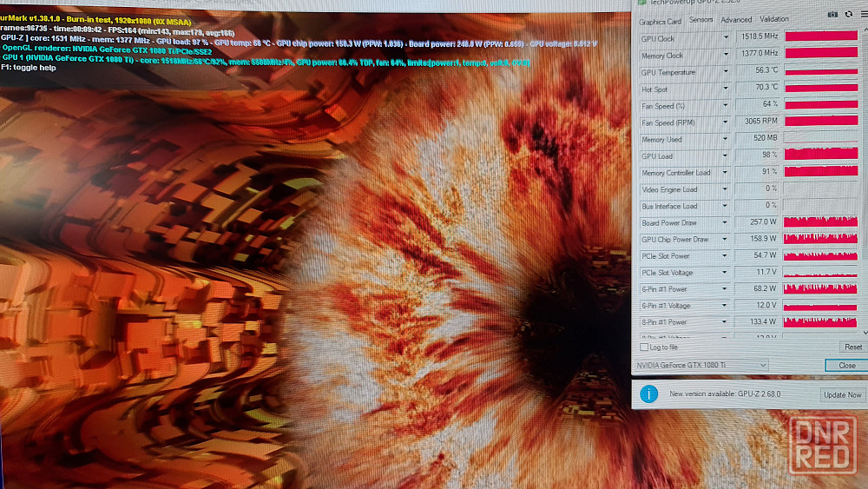Click the Hot Spot temperature value field
The image size is (868, 489).
click(756, 89)
